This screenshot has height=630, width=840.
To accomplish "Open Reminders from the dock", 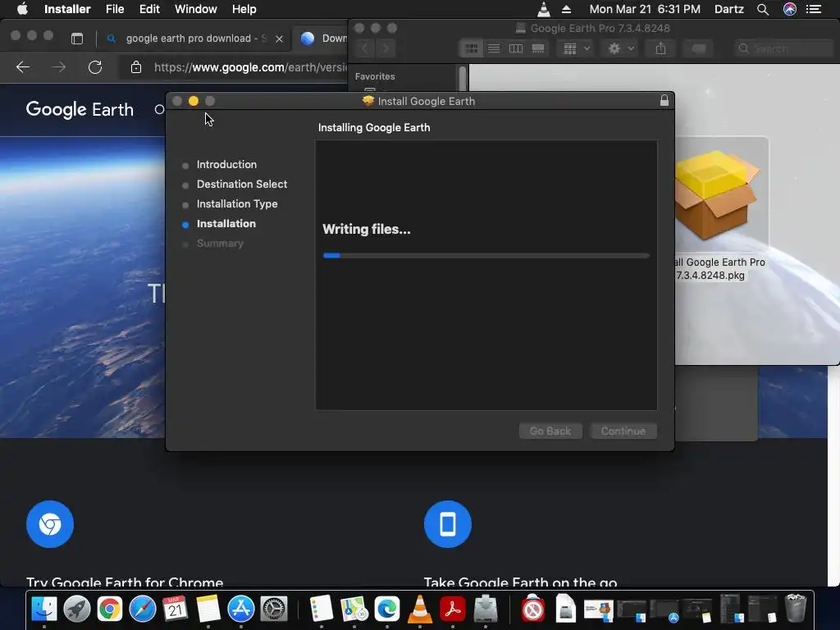I will [x=322, y=609].
